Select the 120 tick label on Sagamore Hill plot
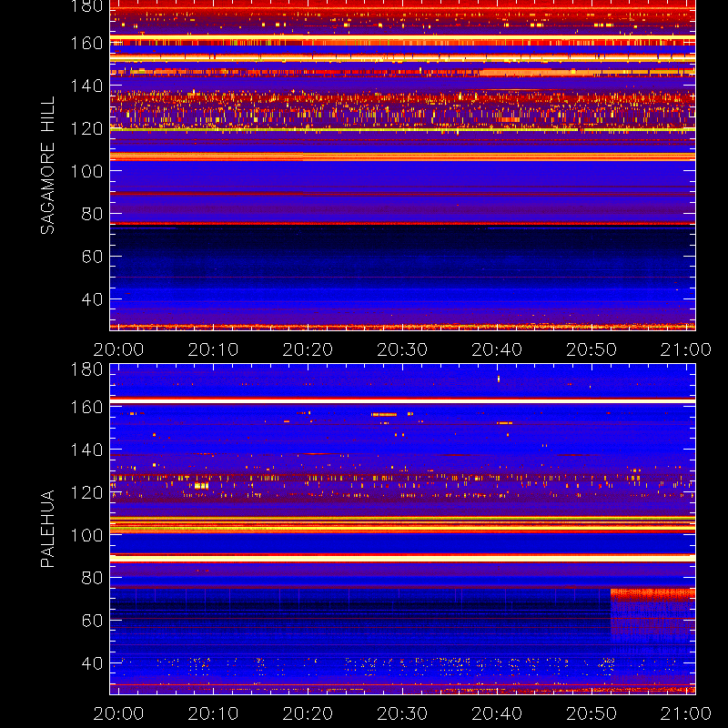728x728 pixels. click(x=86, y=128)
